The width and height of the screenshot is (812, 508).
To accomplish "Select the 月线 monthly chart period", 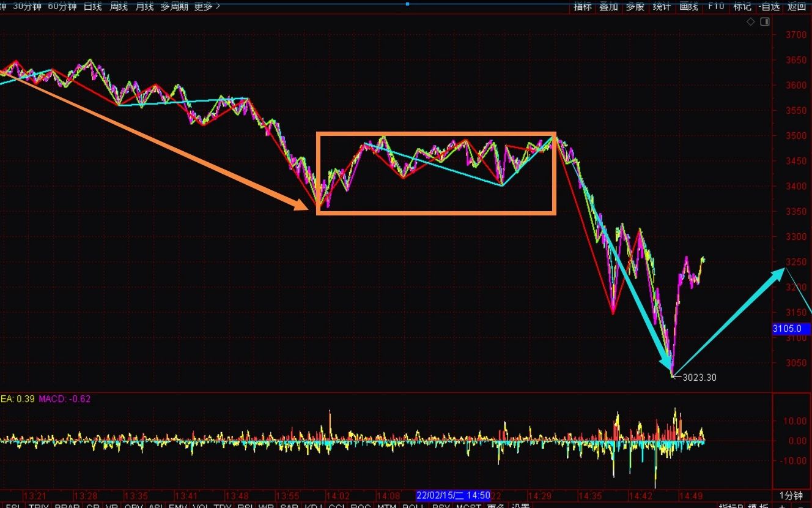I will click(x=144, y=6).
